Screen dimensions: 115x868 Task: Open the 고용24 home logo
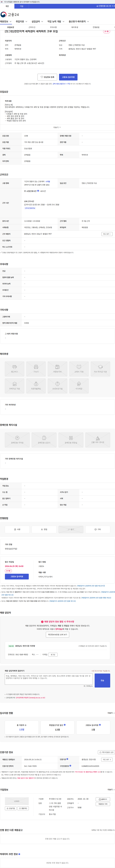point(9,14)
